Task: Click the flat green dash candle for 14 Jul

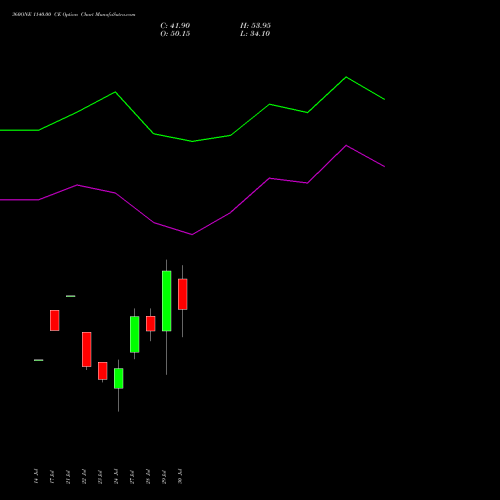Action: [x=39, y=360]
